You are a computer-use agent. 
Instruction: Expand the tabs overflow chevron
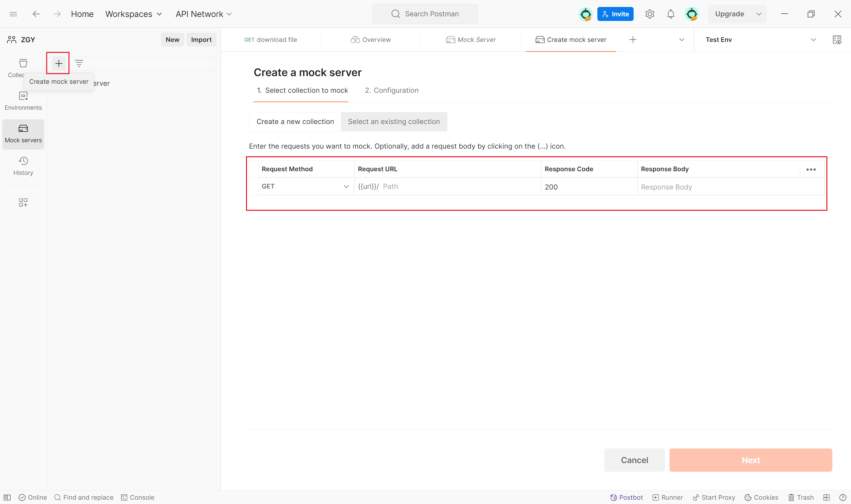(681, 40)
